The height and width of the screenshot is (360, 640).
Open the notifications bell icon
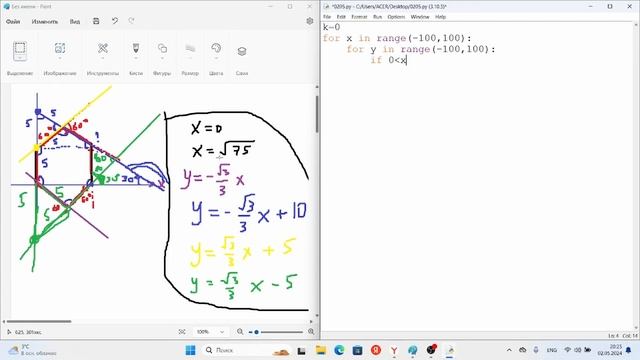click(x=629, y=350)
